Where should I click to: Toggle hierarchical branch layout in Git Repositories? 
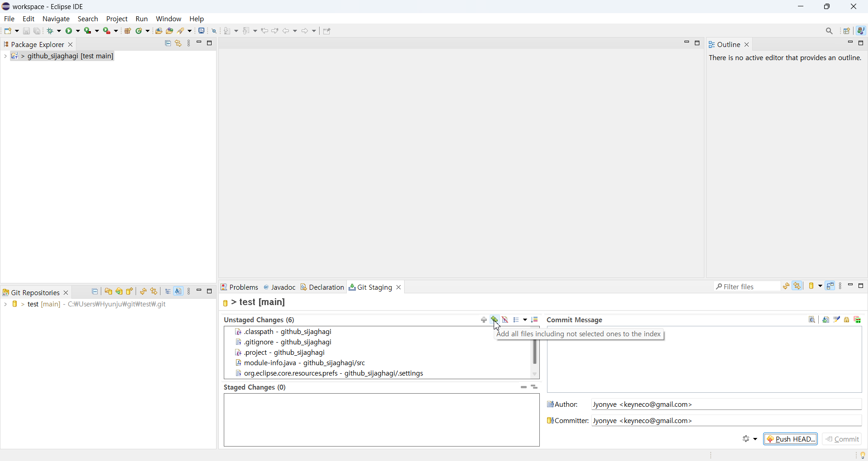tap(168, 292)
